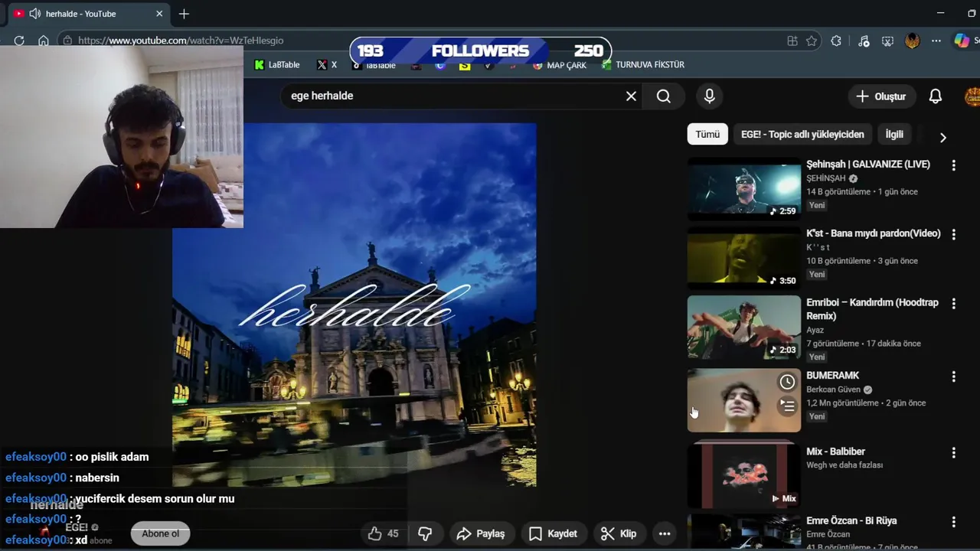Show more filter chips with right chevron
This screenshot has width=980, height=551.
tap(942, 137)
